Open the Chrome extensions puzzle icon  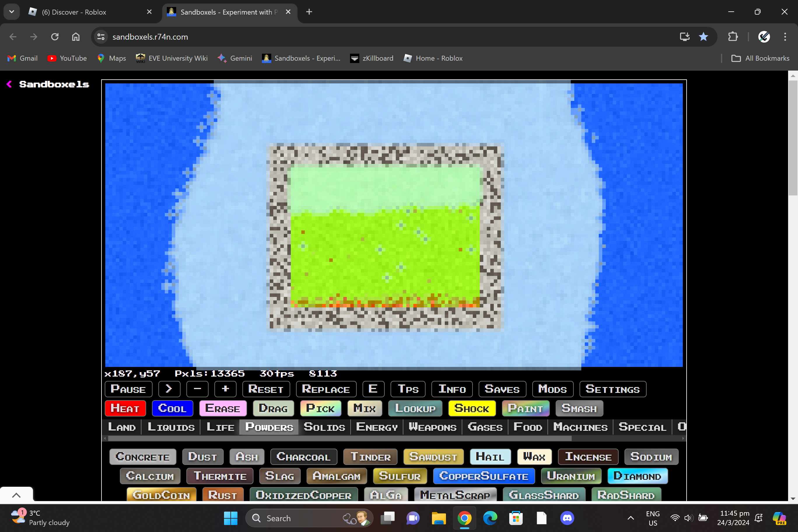pos(733,37)
